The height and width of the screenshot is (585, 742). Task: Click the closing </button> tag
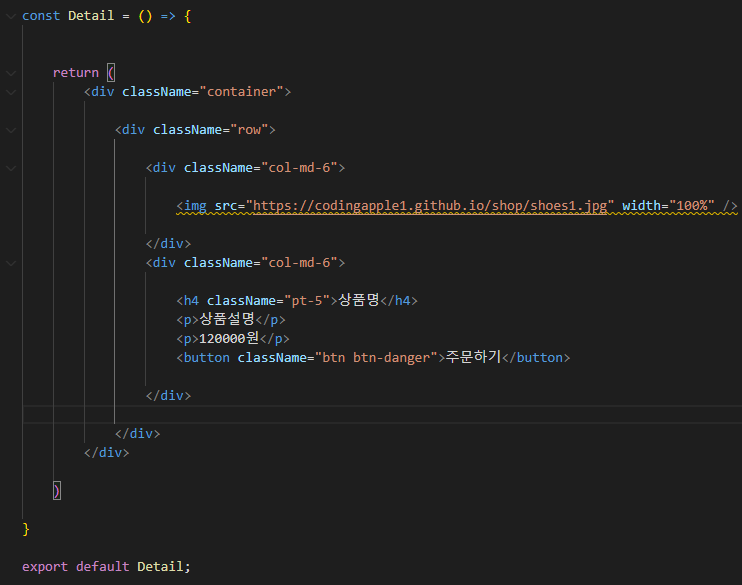pos(536,357)
